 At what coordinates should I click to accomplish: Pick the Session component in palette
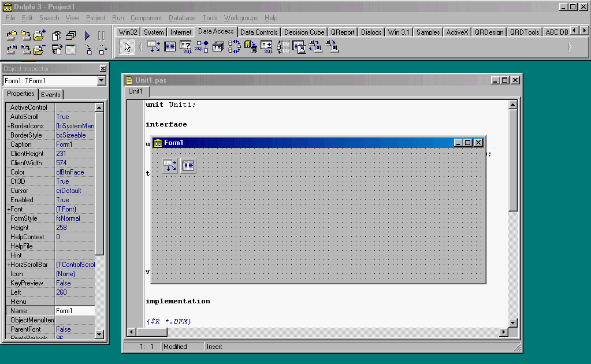(x=235, y=47)
